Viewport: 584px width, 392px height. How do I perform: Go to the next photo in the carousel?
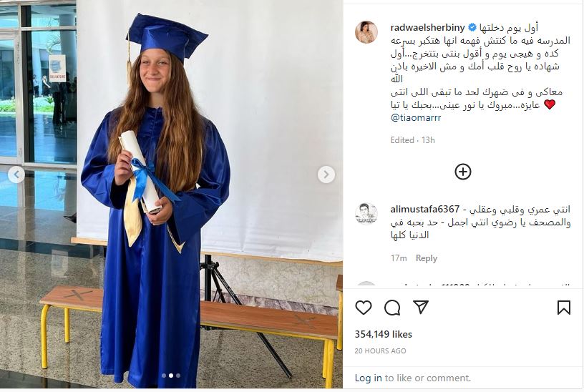coord(326,175)
